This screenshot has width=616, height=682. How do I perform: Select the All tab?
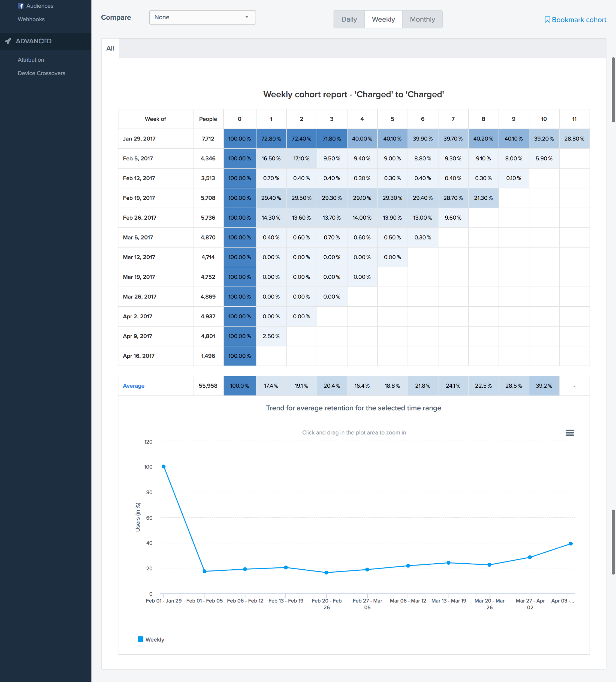pos(110,48)
